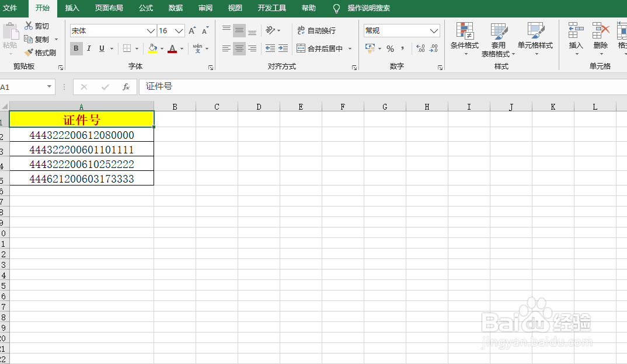Click the Insert Function fx button
Viewport: 627px width, 364px height.
(x=126, y=87)
